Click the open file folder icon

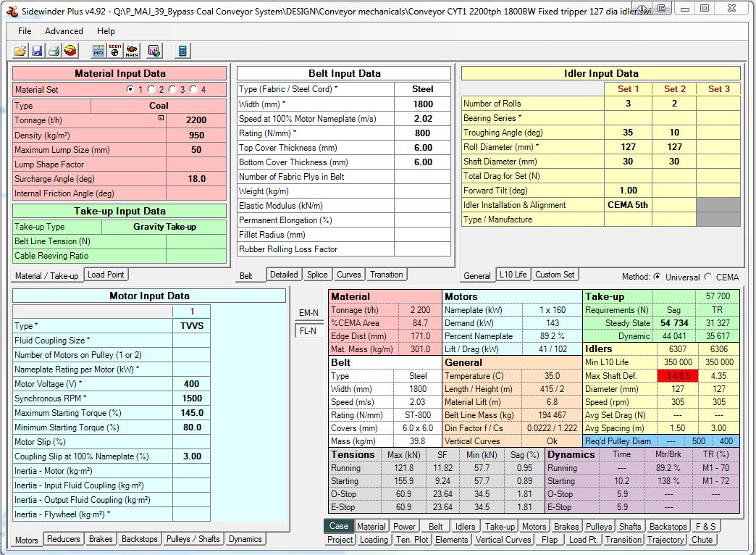click(20, 51)
